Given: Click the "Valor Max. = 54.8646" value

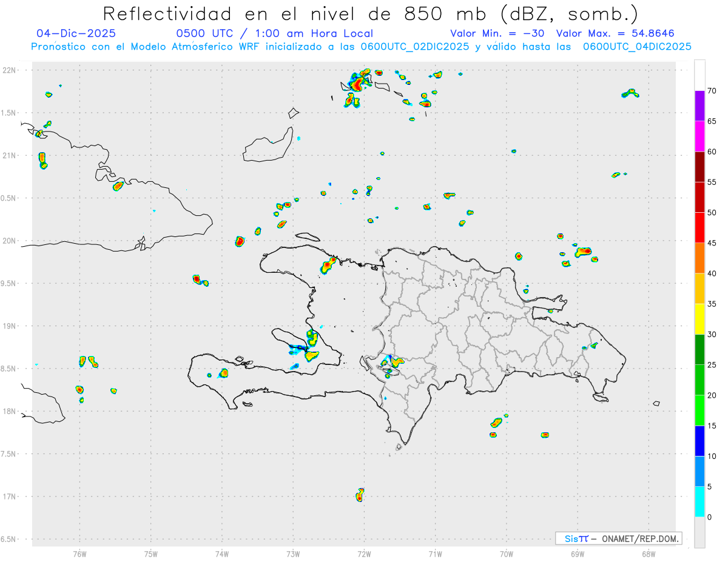Looking at the screenshot, I should point(615,33).
